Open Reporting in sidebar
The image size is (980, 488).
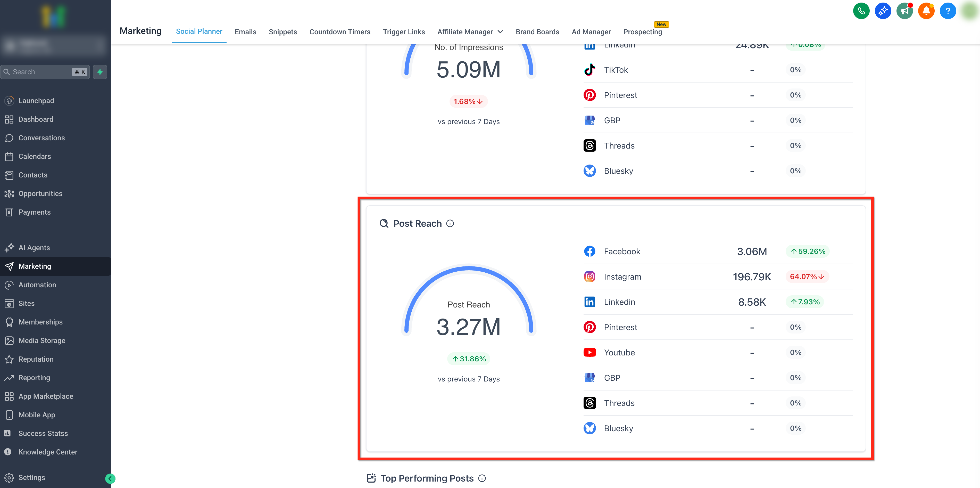point(55,378)
